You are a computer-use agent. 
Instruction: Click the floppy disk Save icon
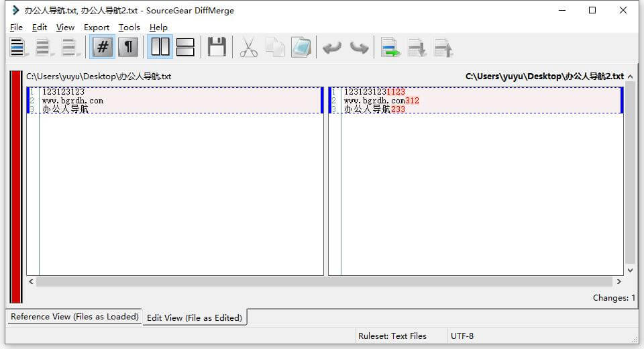217,47
